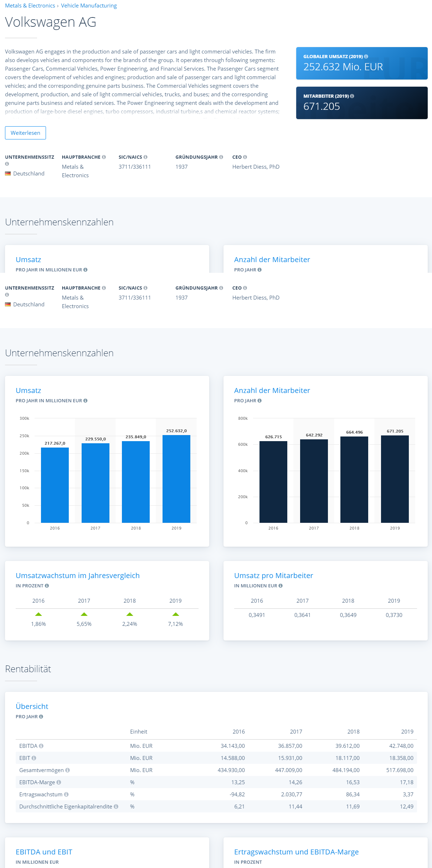The image size is (432, 868).
Task: Click the Ertragswachstum 2018 value 86,34
Action: coord(353,794)
